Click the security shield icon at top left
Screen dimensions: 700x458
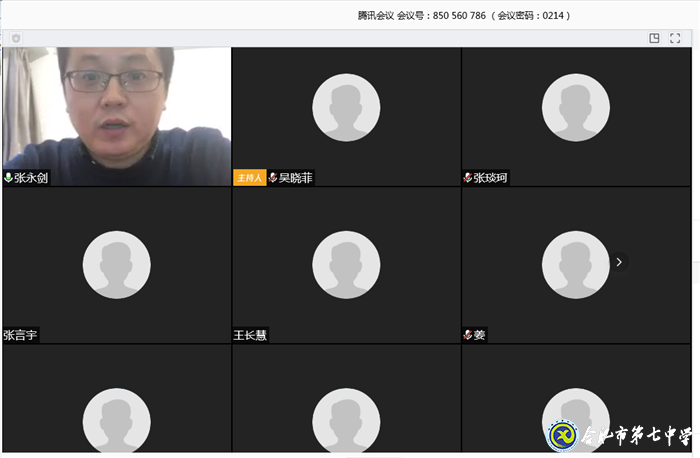pyautogui.click(x=16, y=38)
